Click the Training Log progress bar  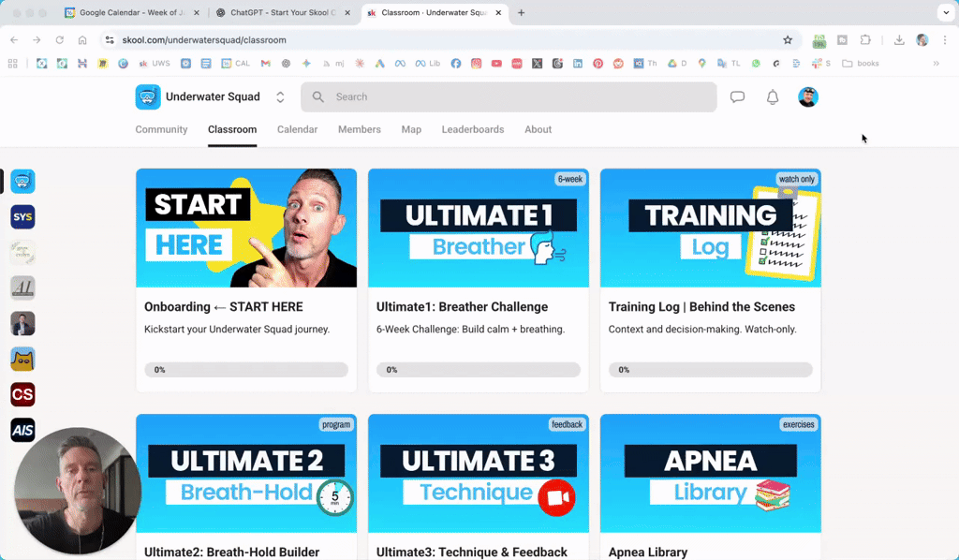point(711,370)
